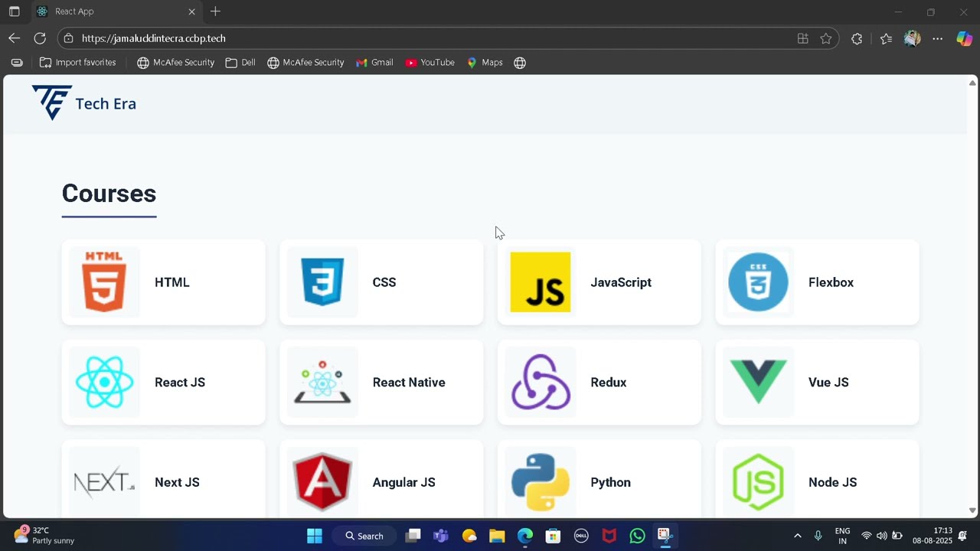Close the React App tab
The width and height of the screenshot is (980, 551).
pyautogui.click(x=191, y=11)
